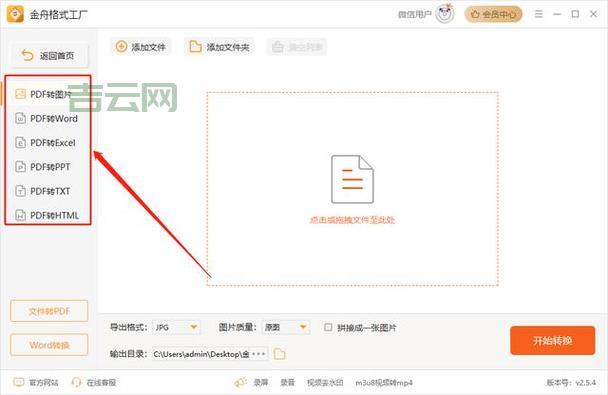Click the 微信用户 username label
The width and height of the screenshot is (608, 395).
tap(415, 15)
